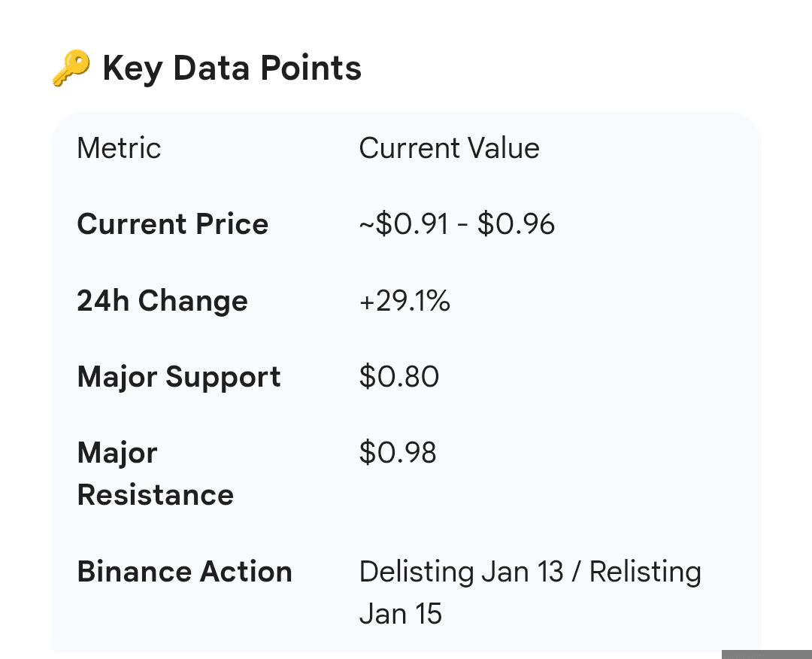
Task: Click the $0.96 upper price value
Action: coord(516,224)
